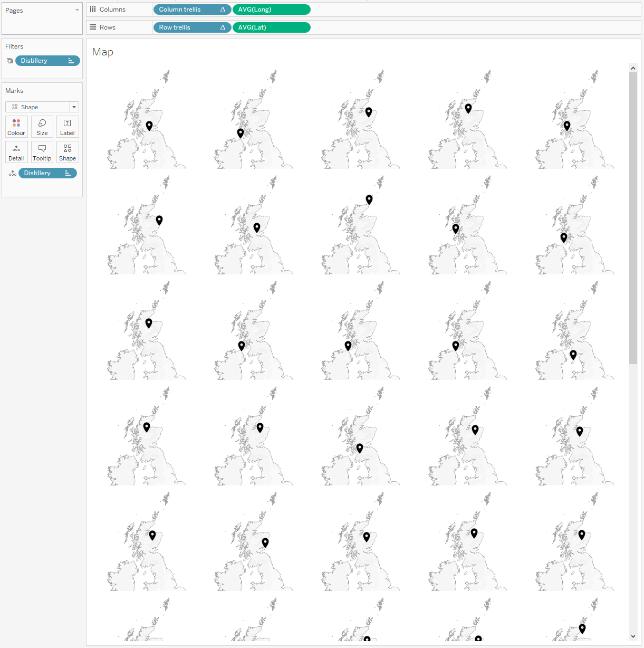Click the pin in the fourth row, third map
The height and width of the screenshot is (648, 644).
pyautogui.click(x=360, y=448)
